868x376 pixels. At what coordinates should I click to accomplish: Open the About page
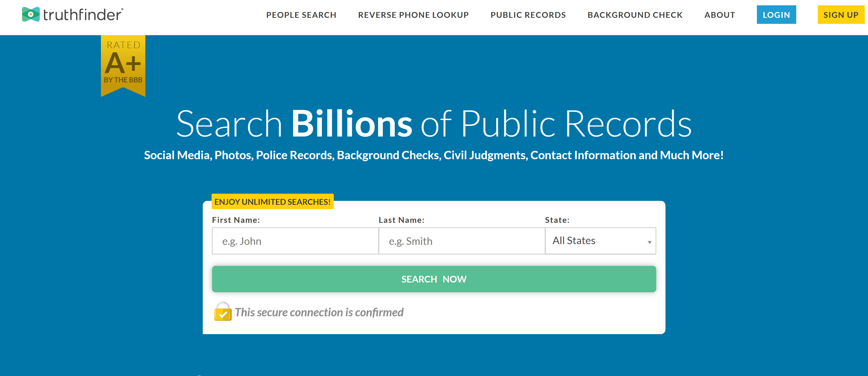pyautogui.click(x=719, y=15)
